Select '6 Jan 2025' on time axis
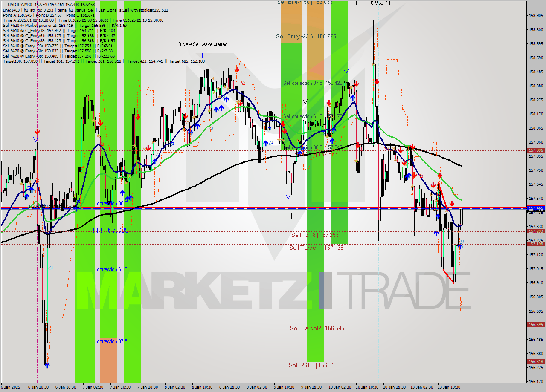 click(x=10, y=387)
